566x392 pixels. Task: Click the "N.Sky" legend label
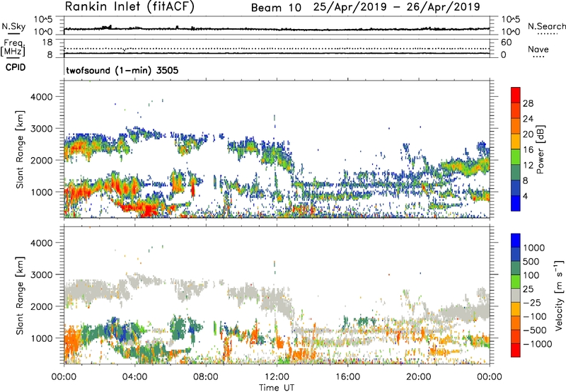pyautogui.click(x=13, y=26)
